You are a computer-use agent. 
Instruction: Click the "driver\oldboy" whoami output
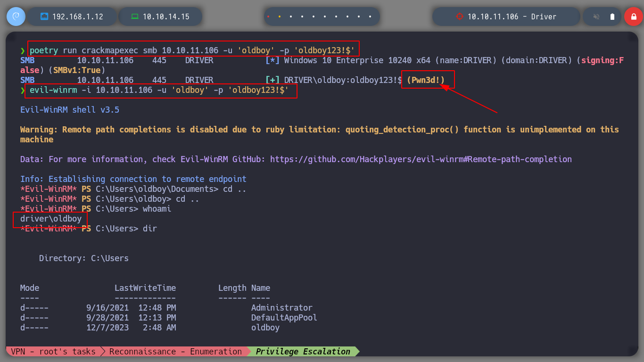point(51,219)
